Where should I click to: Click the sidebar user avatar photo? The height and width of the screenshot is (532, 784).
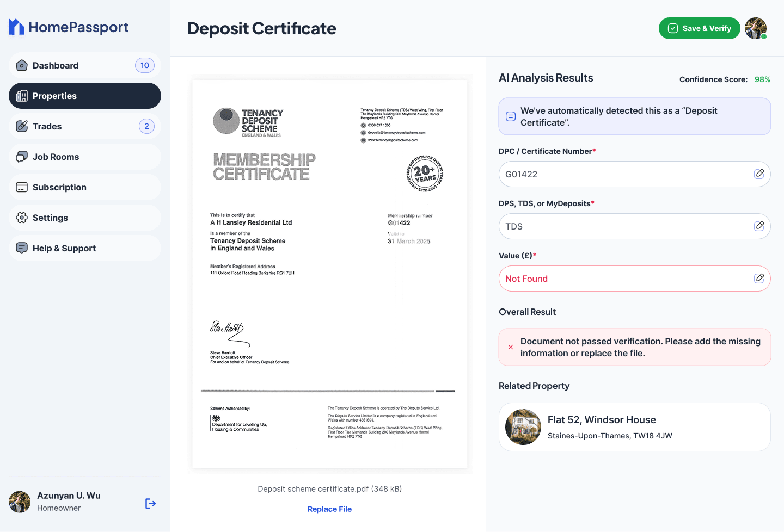click(x=20, y=502)
